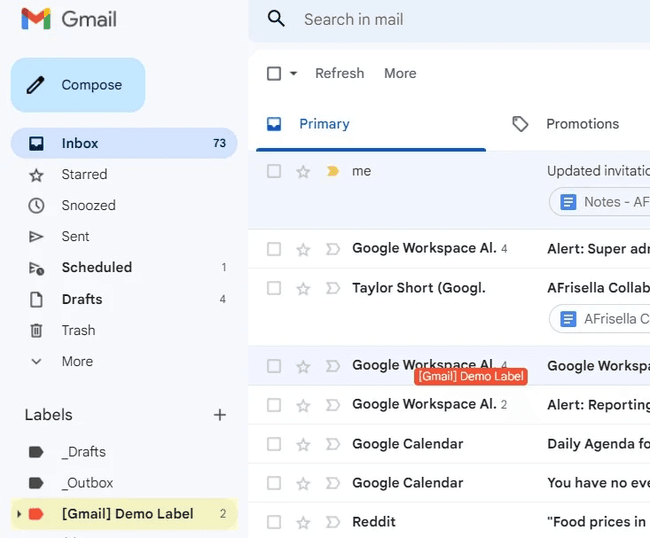This screenshot has height=538, width=650.
Task: Check the Alert: Super admin email checkbox
Action: (274, 249)
